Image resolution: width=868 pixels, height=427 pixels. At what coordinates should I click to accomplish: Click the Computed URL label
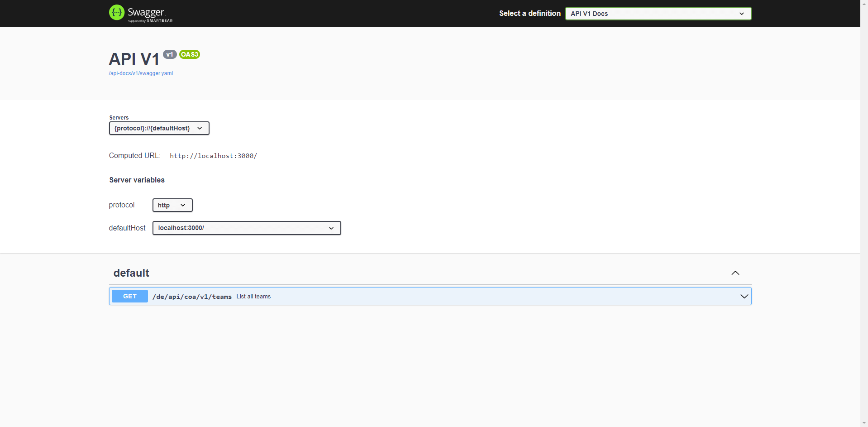click(134, 155)
